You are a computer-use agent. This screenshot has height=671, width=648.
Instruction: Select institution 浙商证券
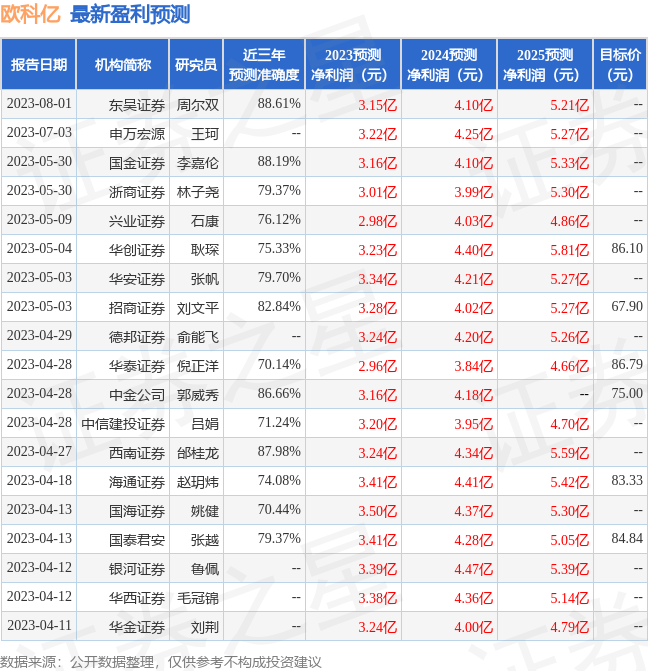click(137, 193)
